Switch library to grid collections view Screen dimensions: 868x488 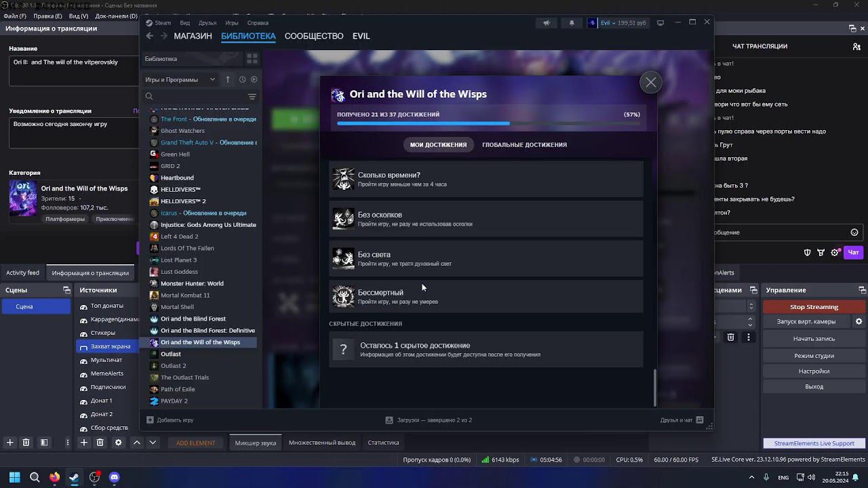252,59
